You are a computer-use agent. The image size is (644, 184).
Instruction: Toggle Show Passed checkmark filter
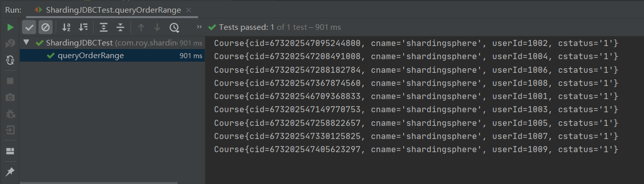[29, 27]
